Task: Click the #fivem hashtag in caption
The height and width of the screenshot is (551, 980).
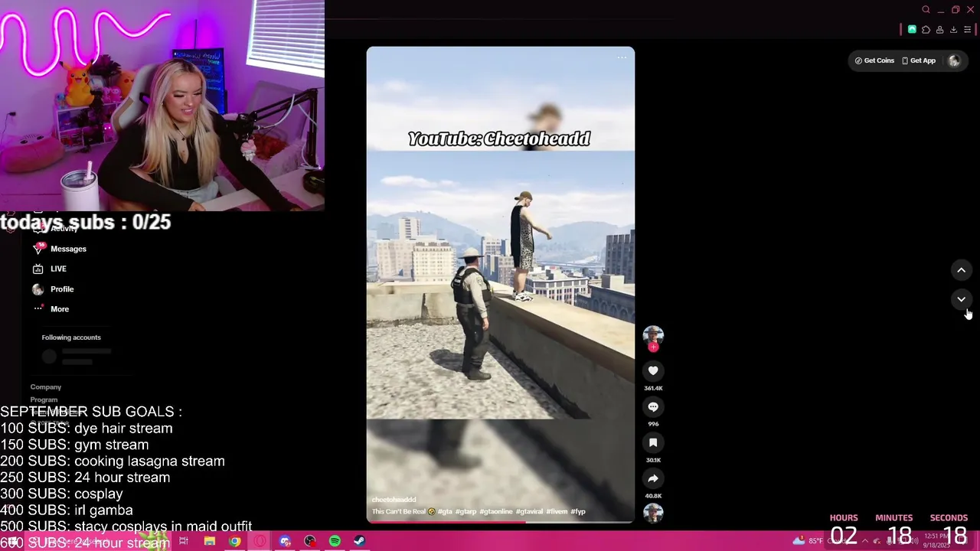Action: click(557, 511)
